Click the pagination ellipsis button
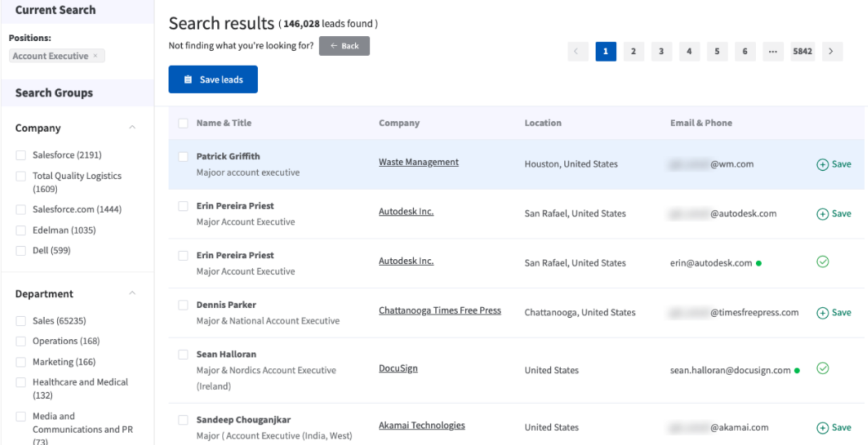 click(x=773, y=51)
